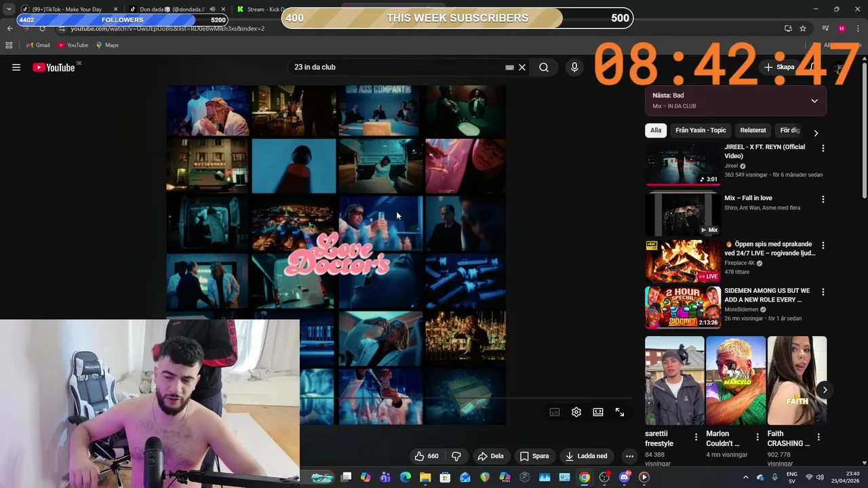Start voice search with microphone
Image resolution: width=868 pixels, height=488 pixels.
tap(574, 67)
